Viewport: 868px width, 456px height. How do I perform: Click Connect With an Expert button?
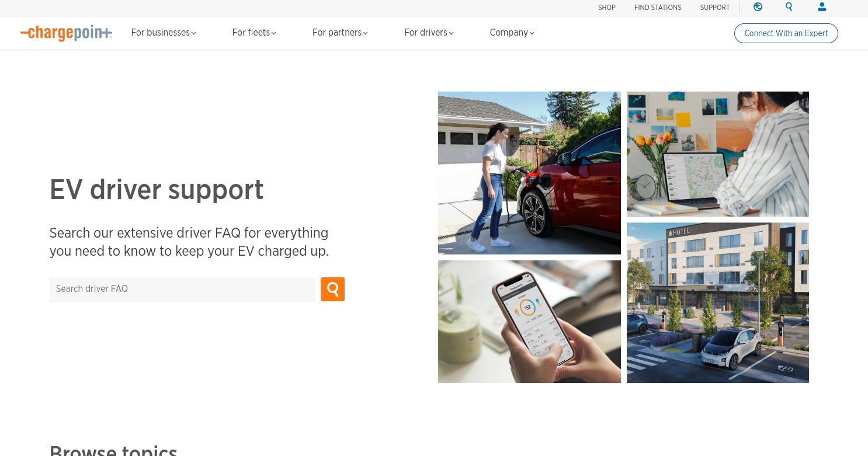[x=786, y=33]
